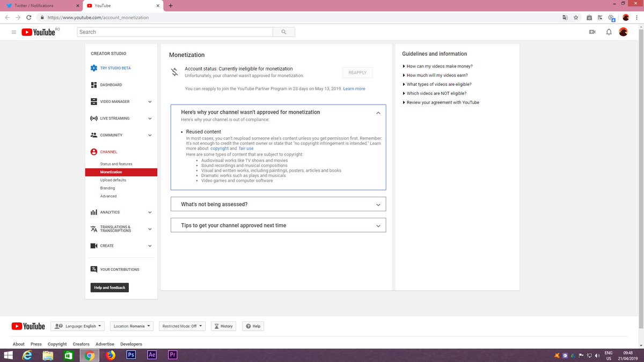Viewport: 644px width, 362px height.
Task: Open the fair use link
Action: (x=246, y=149)
